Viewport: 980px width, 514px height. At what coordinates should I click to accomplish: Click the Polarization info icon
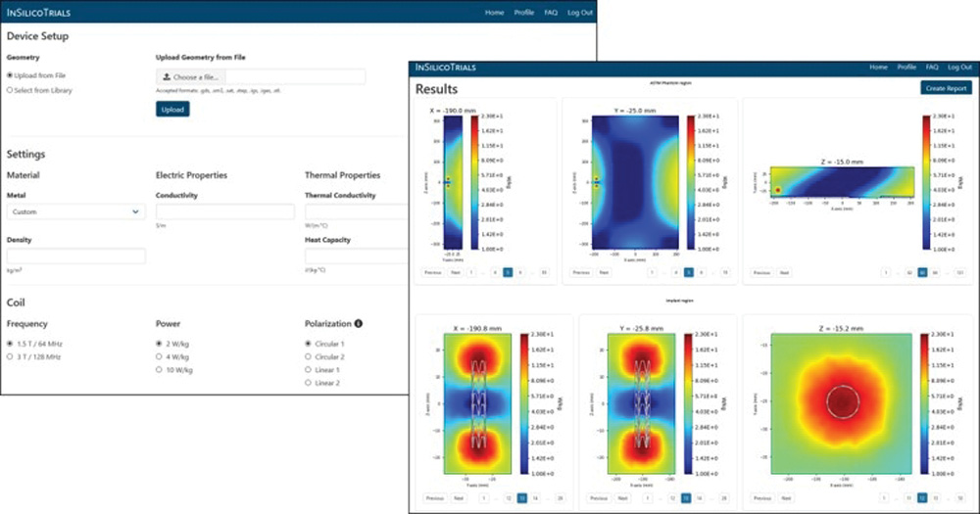point(359,323)
